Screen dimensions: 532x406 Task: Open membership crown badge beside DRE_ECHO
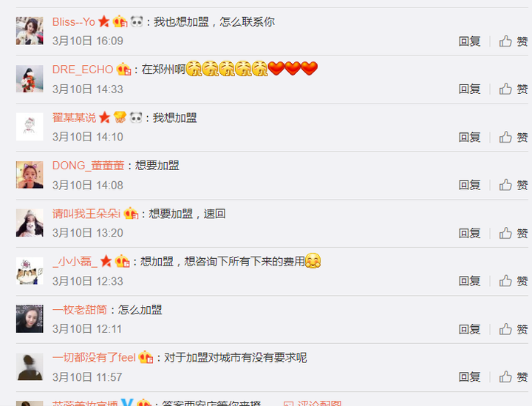point(123,70)
